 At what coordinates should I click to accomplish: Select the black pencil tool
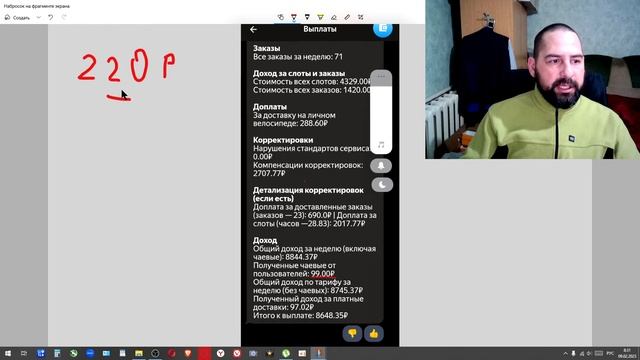[x=307, y=17]
